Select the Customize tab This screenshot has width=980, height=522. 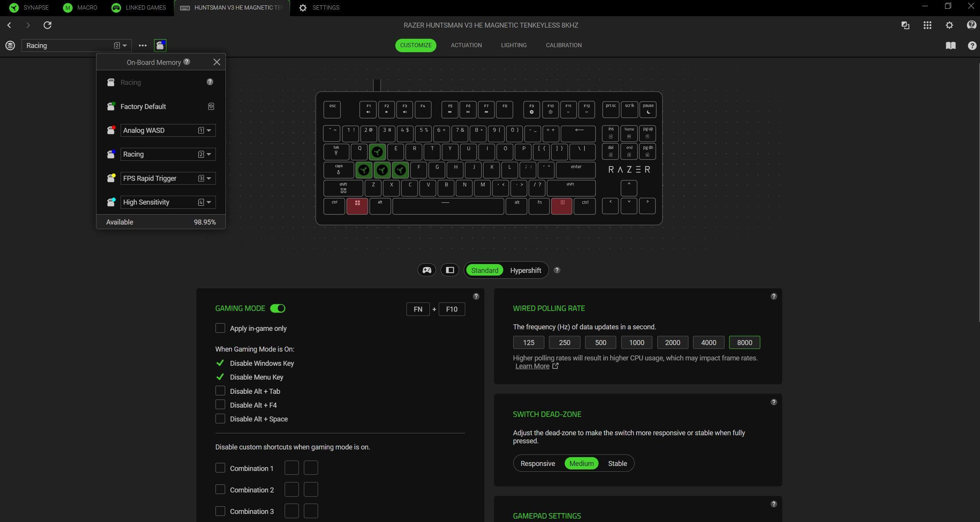(416, 45)
